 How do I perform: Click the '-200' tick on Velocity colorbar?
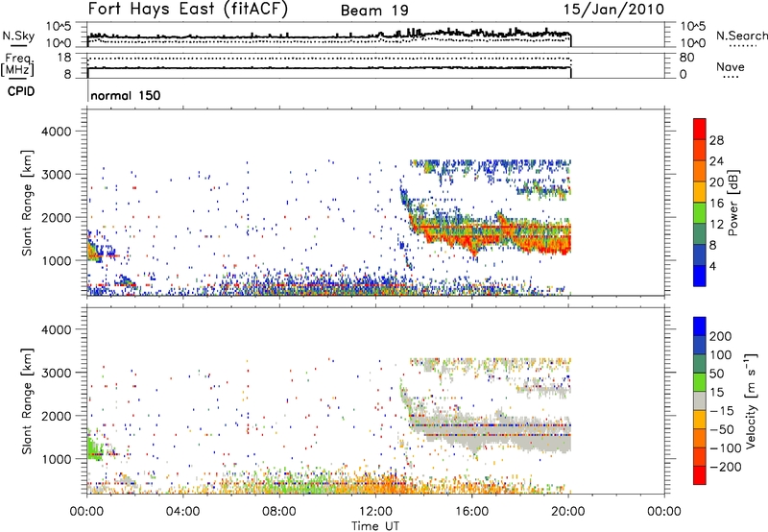[x=724, y=467]
